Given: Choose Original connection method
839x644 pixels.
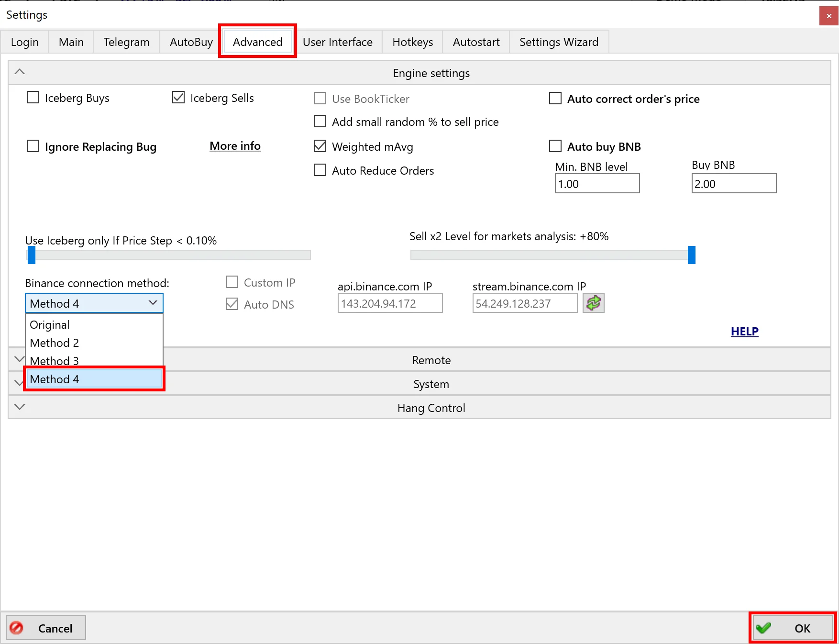Looking at the screenshot, I should click(50, 325).
